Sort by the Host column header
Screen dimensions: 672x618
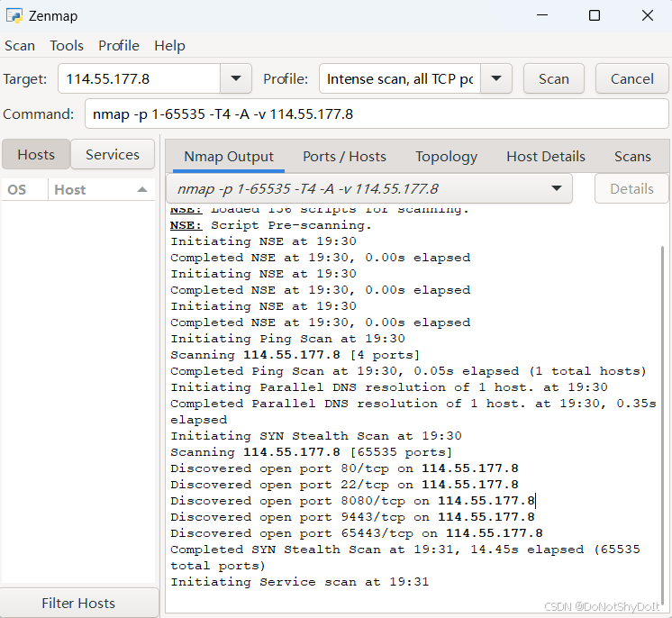pyautogui.click(x=101, y=189)
